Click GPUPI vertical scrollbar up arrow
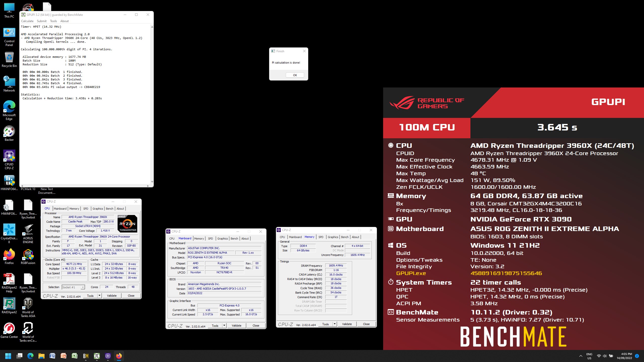Screen dimensions: 644x362 point(152,27)
